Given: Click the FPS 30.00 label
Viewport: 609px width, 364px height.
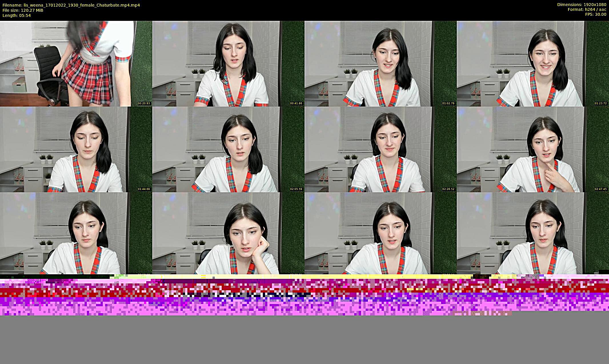Looking at the screenshot, I should click(x=596, y=14).
